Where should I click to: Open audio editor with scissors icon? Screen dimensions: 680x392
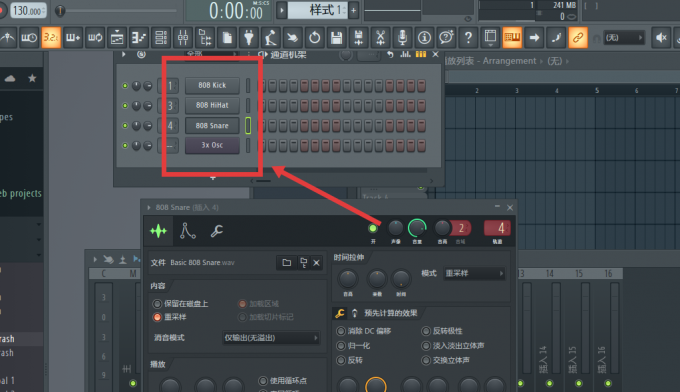click(x=380, y=38)
